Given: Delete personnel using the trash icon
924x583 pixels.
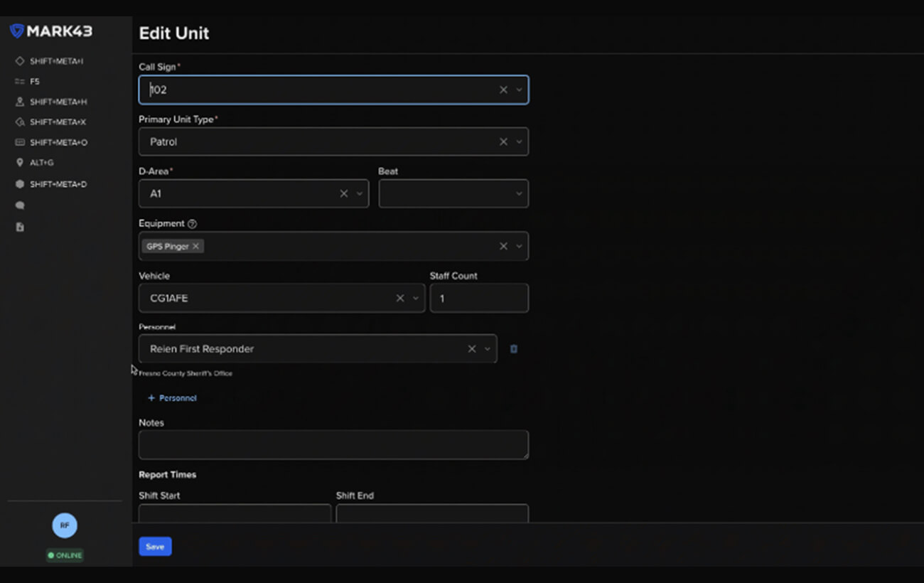Looking at the screenshot, I should (514, 349).
